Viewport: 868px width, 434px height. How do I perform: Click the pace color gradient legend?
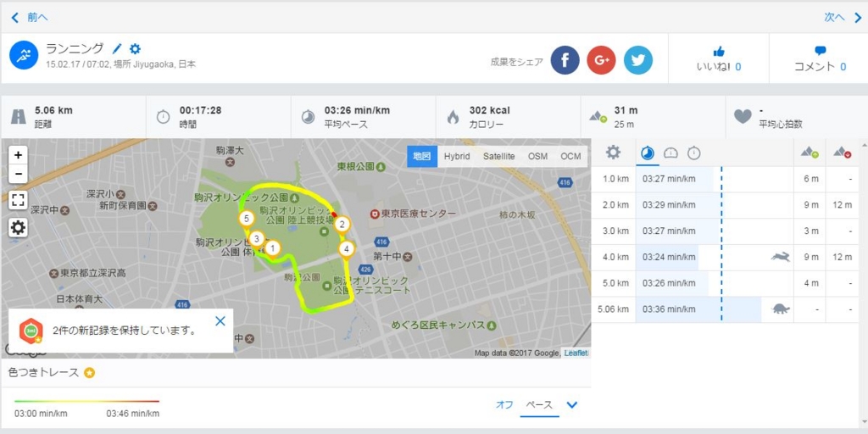pos(87,401)
